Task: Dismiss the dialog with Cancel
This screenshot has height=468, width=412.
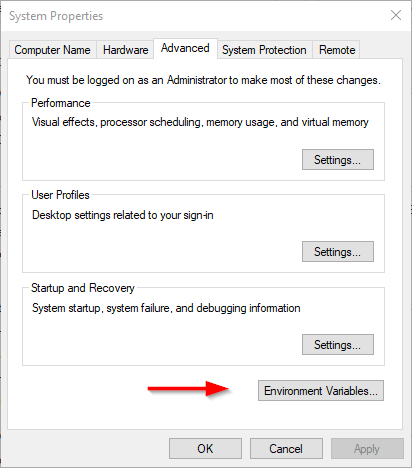Action: click(x=286, y=449)
